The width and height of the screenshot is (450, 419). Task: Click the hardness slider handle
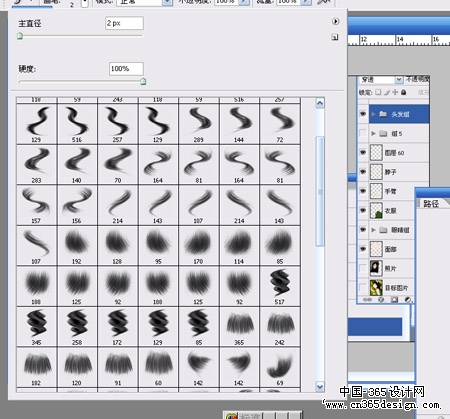point(143,81)
